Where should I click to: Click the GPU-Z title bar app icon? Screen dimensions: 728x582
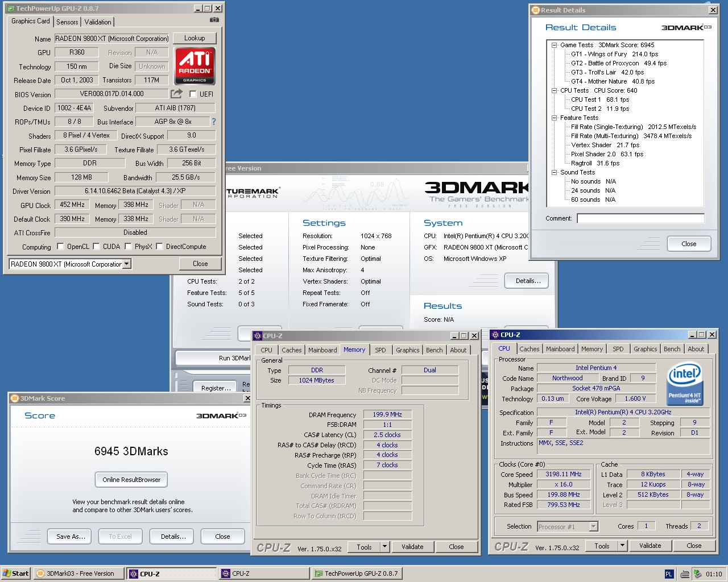[11, 9]
